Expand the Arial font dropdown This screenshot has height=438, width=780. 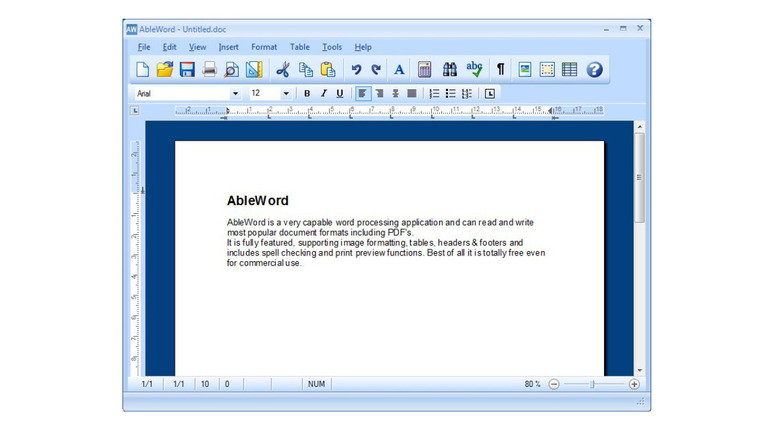(235, 94)
